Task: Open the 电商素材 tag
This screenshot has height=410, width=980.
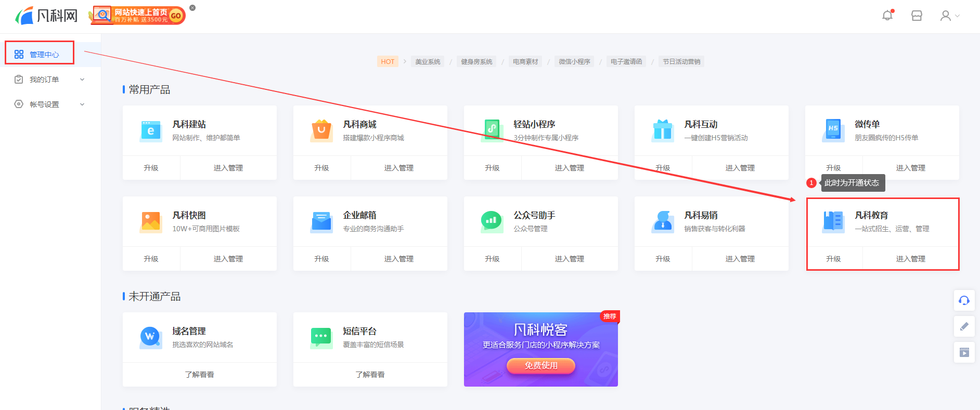Action: [525, 61]
